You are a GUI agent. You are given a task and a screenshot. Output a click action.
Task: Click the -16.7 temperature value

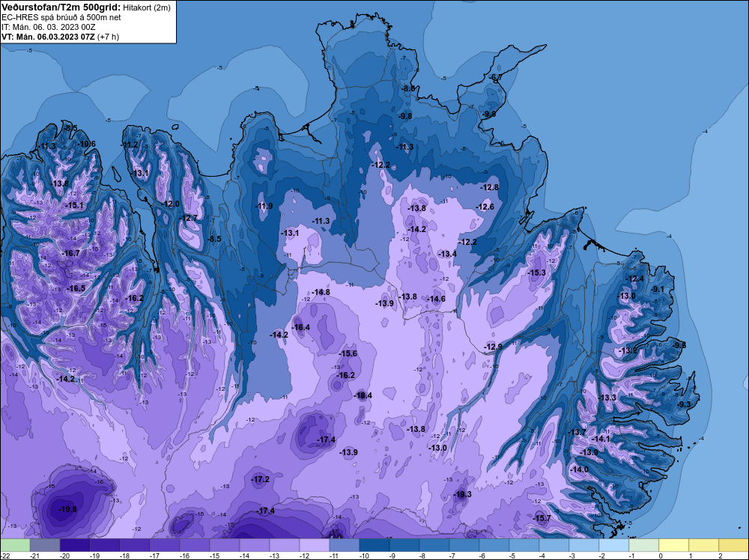point(71,253)
